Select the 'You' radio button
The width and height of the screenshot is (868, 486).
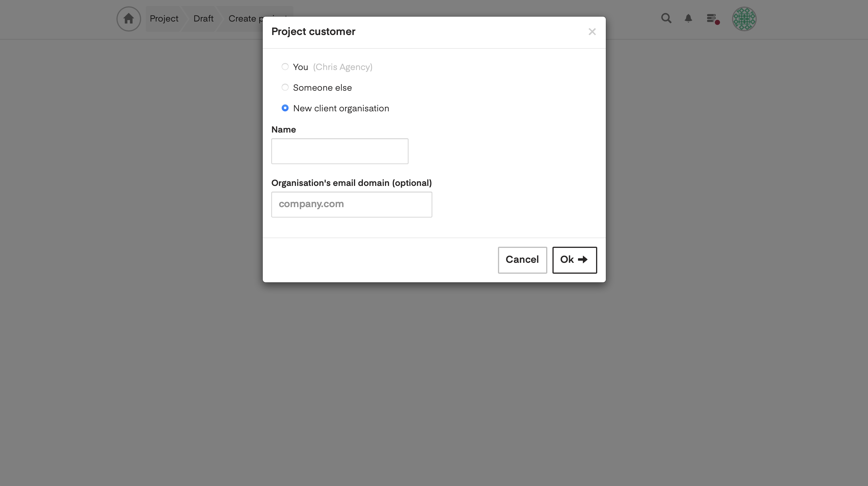[285, 67]
